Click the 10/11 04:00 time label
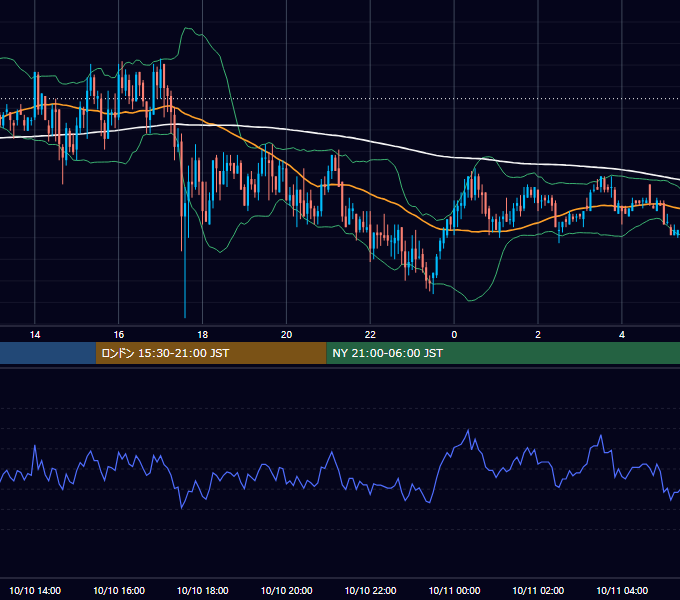The width and height of the screenshot is (680, 600). 622,590
